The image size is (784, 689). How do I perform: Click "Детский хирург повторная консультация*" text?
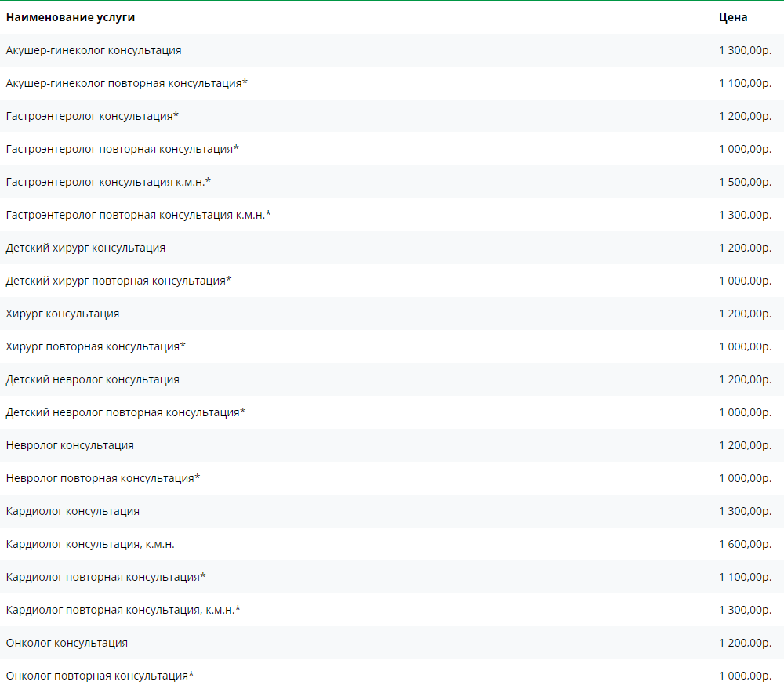[x=118, y=281]
